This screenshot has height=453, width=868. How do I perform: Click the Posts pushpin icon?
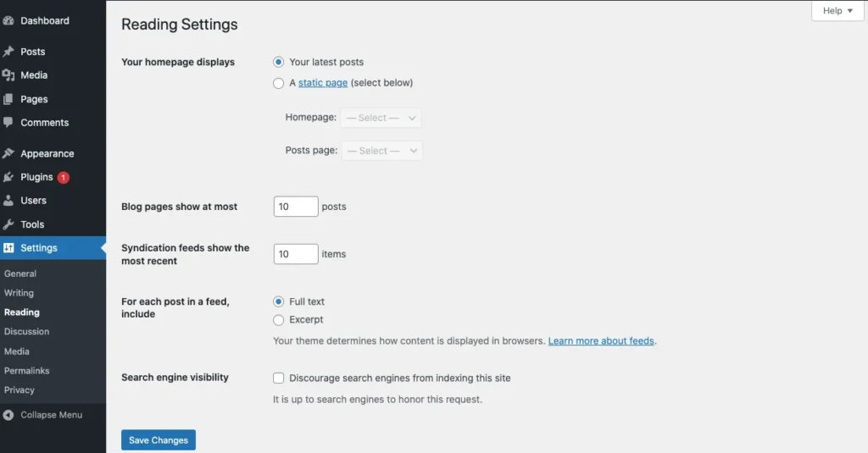8,52
